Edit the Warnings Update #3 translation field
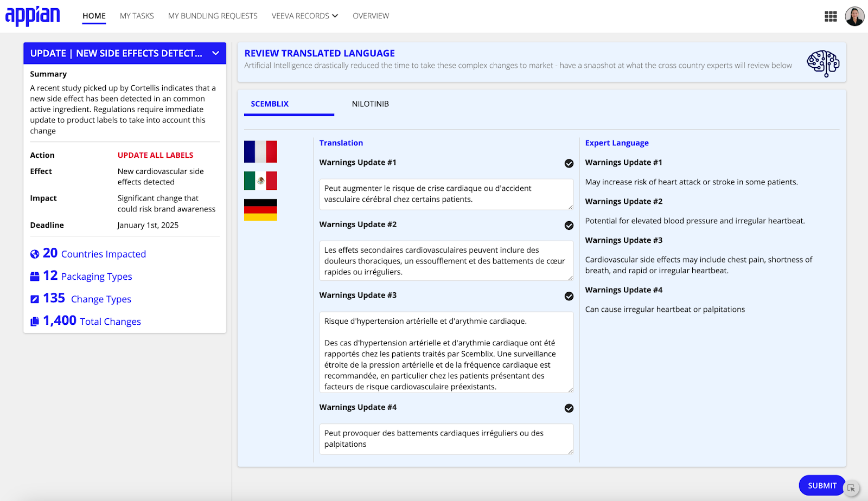The image size is (868, 501). [446, 352]
